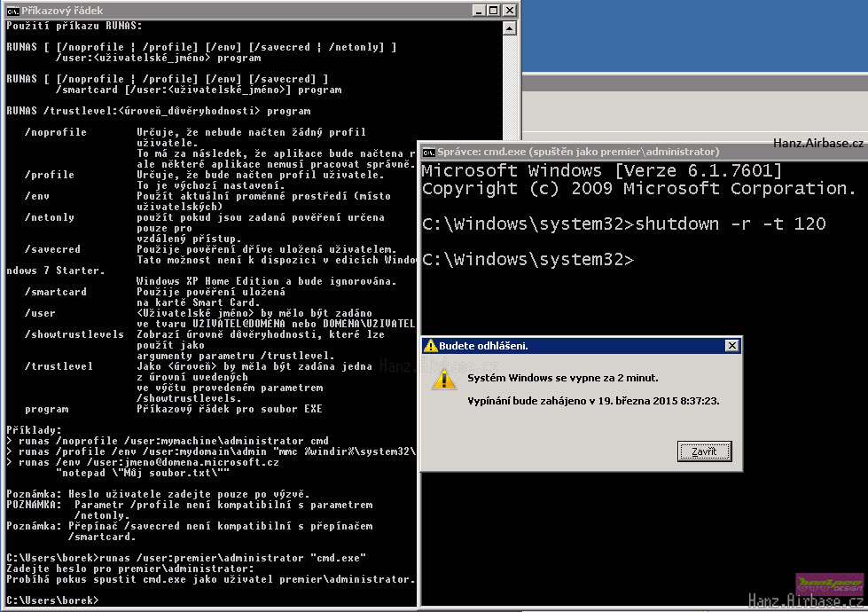Click the '/showtrustlevels' option name

click(74, 334)
